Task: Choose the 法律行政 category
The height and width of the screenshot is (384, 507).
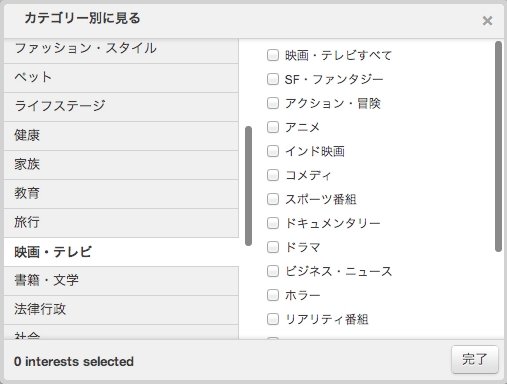Action: 121,310
